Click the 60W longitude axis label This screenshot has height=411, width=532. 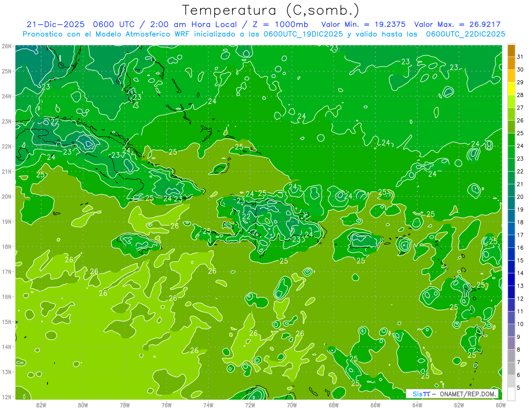click(501, 405)
